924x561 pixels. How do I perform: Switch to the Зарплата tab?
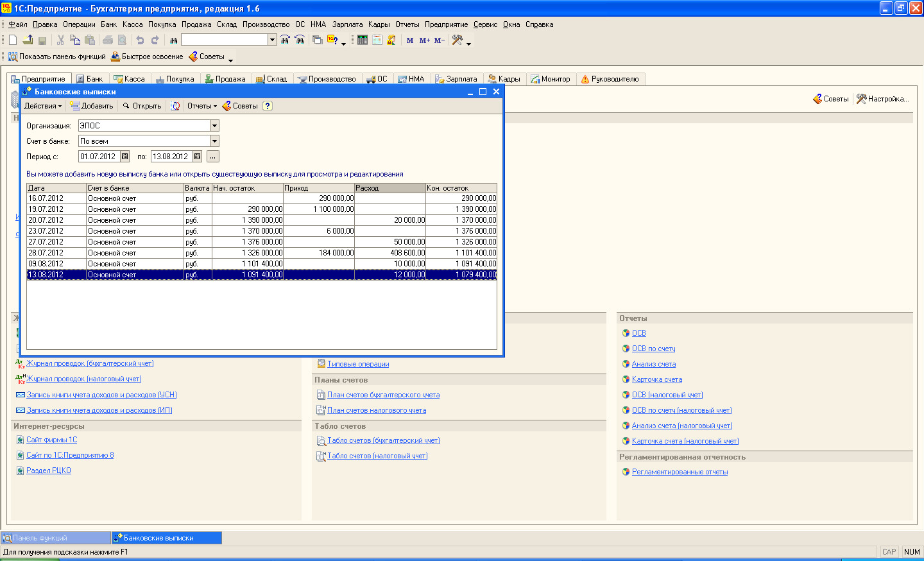pyautogui.click(x=456, y=79)
